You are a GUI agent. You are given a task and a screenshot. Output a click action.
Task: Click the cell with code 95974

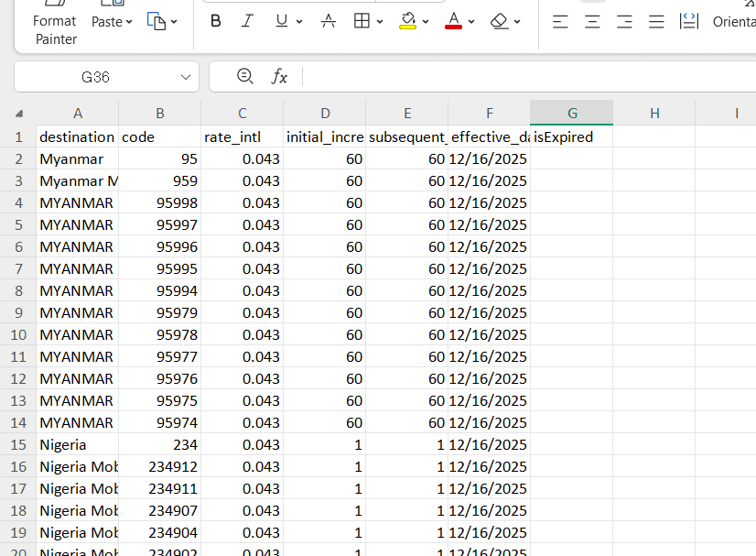pyautogui.click(x=160, y=423)
